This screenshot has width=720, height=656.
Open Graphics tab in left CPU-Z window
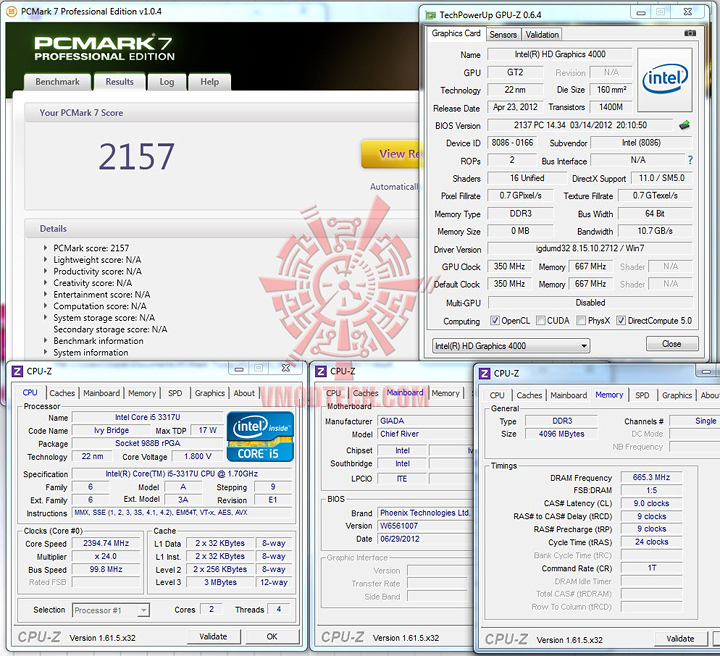tap(210, 393)
